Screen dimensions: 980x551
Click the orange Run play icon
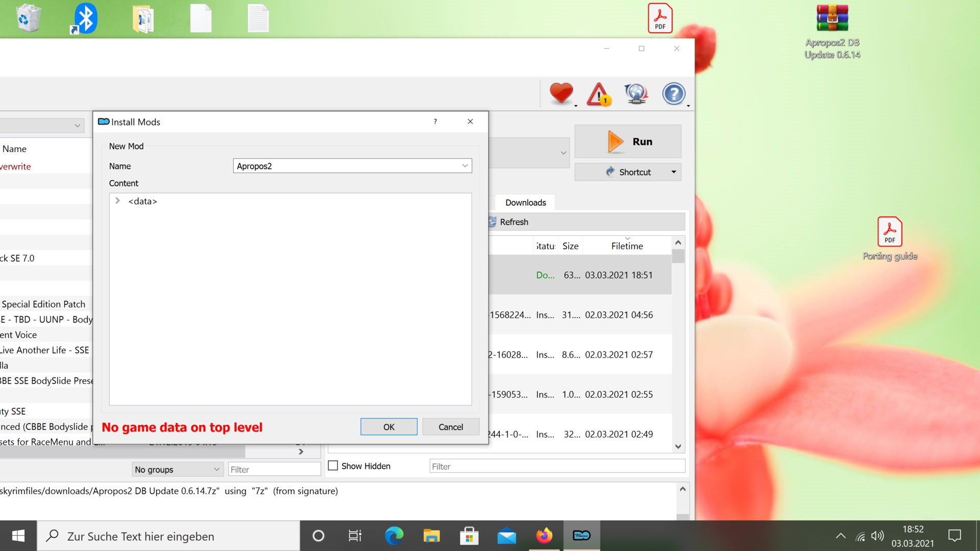pyautogui.click(x=616, y=141)
